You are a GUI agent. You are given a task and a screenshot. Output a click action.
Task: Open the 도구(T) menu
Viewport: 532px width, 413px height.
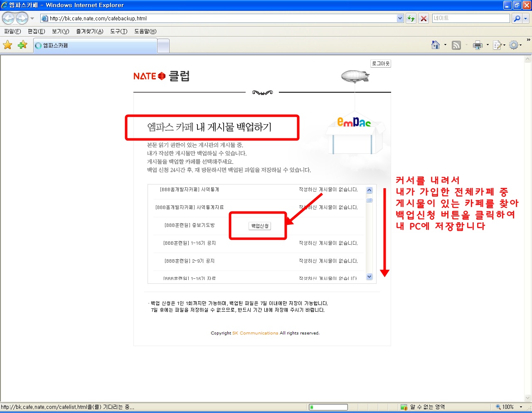tap(119, 32)
